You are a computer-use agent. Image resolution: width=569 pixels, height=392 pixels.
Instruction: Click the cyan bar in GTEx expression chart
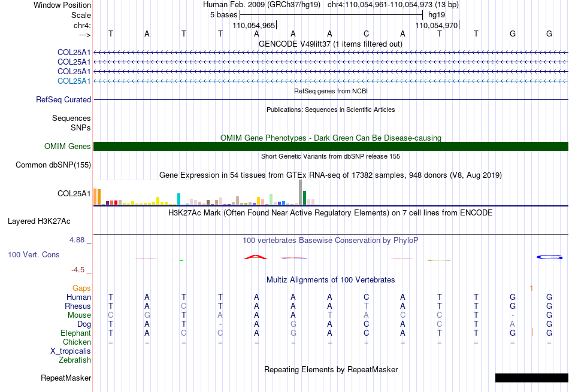[x=179, y=199]
